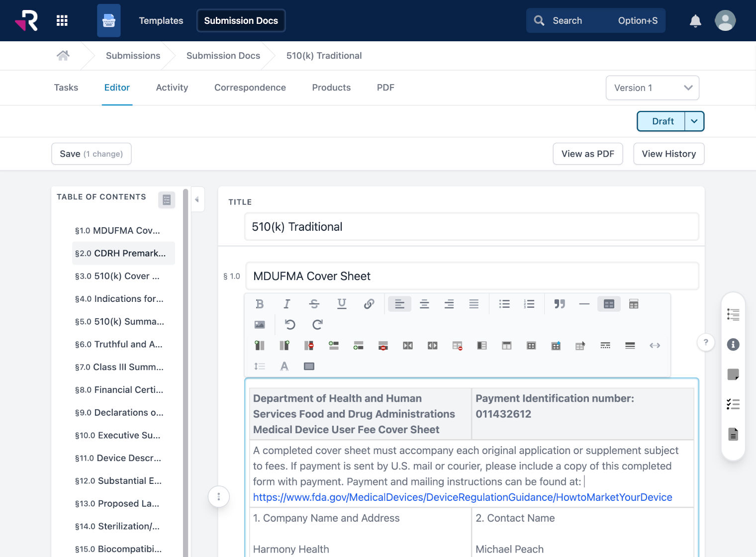Toggle the bulleted list formatting
Viewport: 756px width, 557px height.
(504, 304)
